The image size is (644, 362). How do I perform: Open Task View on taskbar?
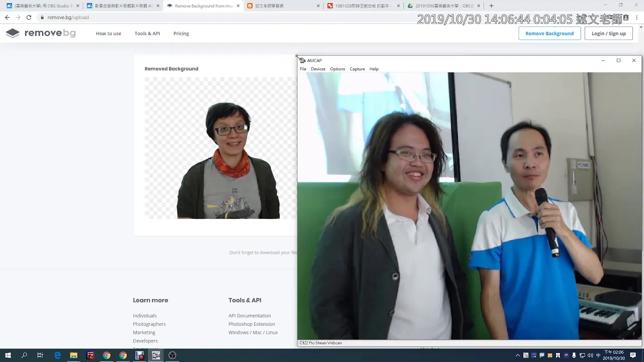pyautogui.click(x=40, y=355)
